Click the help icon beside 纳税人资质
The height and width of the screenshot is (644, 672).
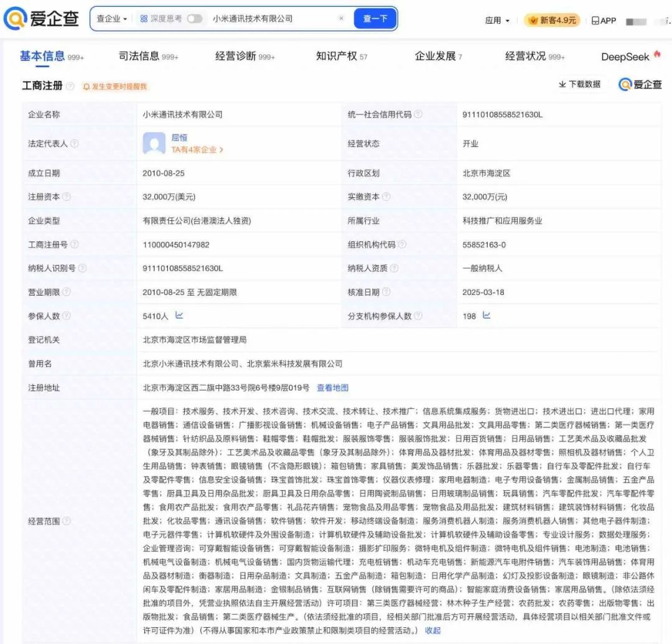394,268
